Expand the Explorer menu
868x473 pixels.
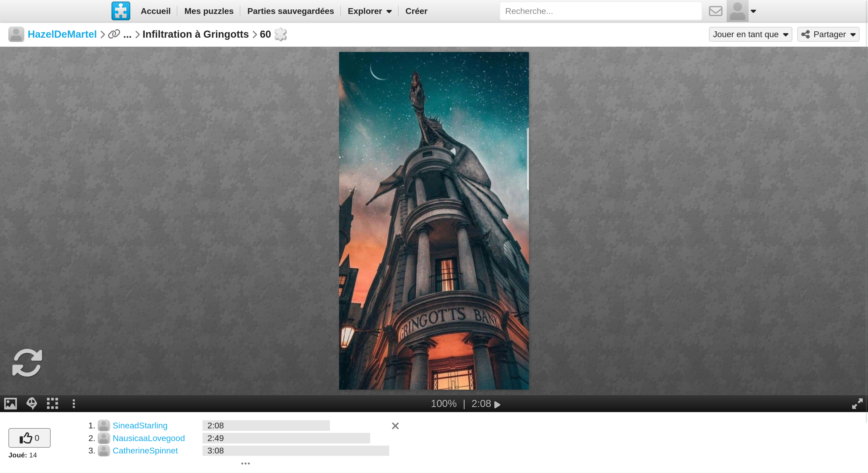tap(369, 11)
